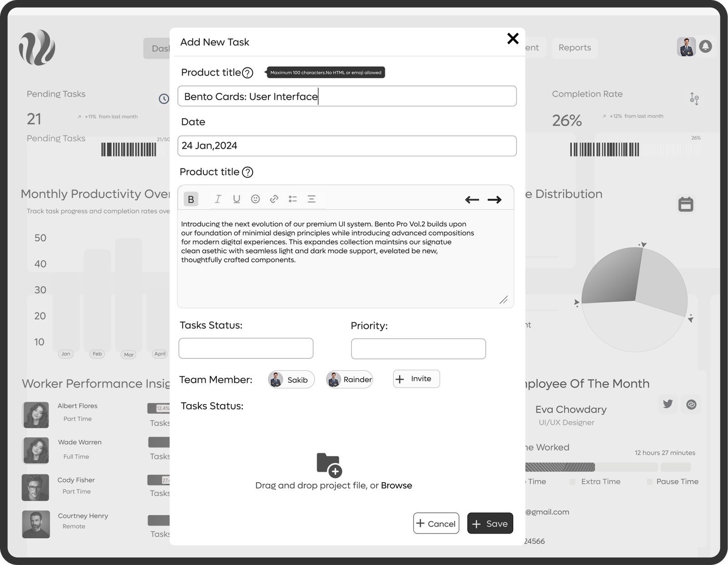This screenshot has width=728, height=565.
Task: Toggle Italic formatting in the editor toolbar
Action: (218, 199)
